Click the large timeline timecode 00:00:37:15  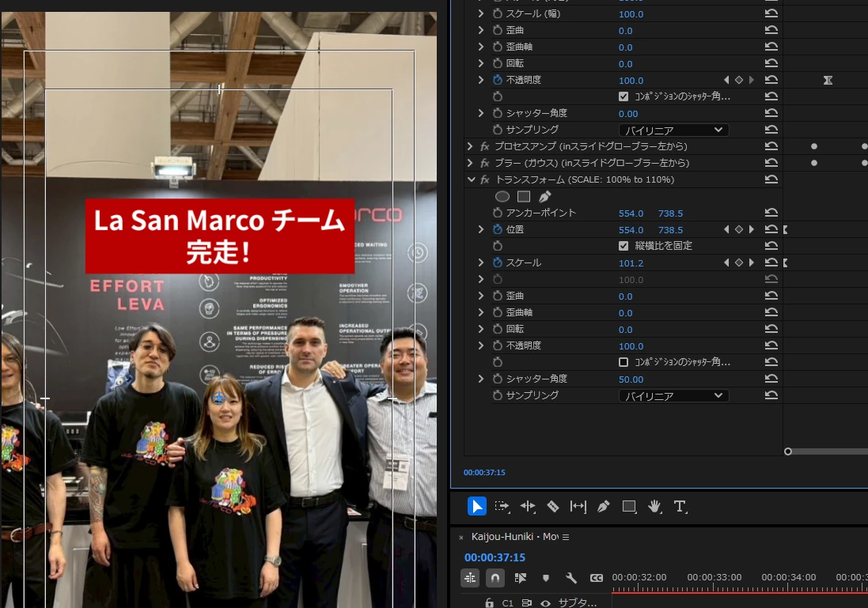coord(495,557)
